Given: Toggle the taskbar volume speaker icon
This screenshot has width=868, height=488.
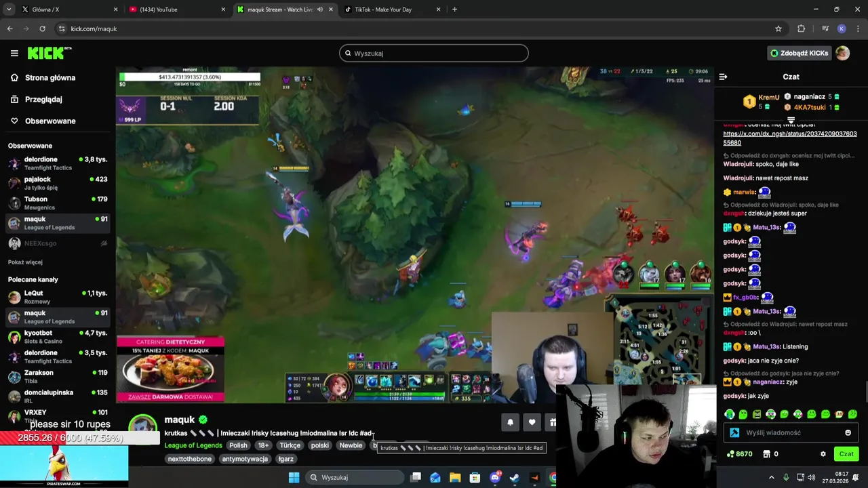Looking at the screenshot, I should [811, 477].
